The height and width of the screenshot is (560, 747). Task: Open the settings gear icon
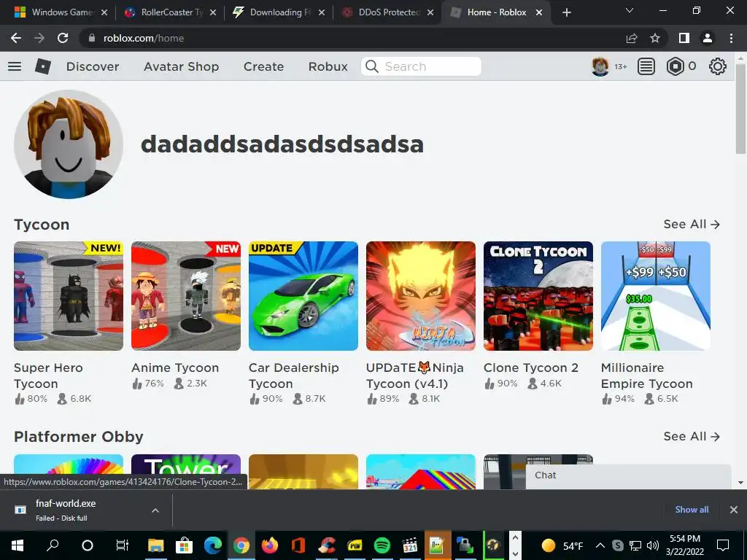718,66
